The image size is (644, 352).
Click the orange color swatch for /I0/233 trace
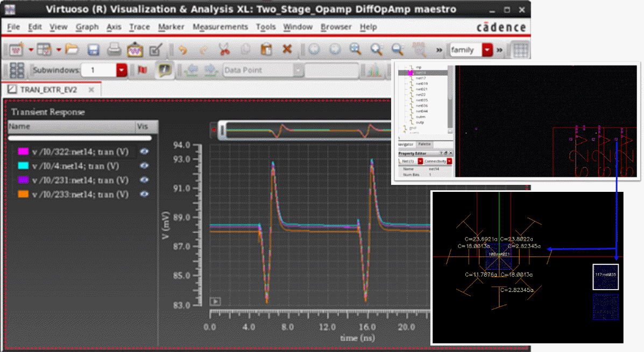click(x=23, y=194)
